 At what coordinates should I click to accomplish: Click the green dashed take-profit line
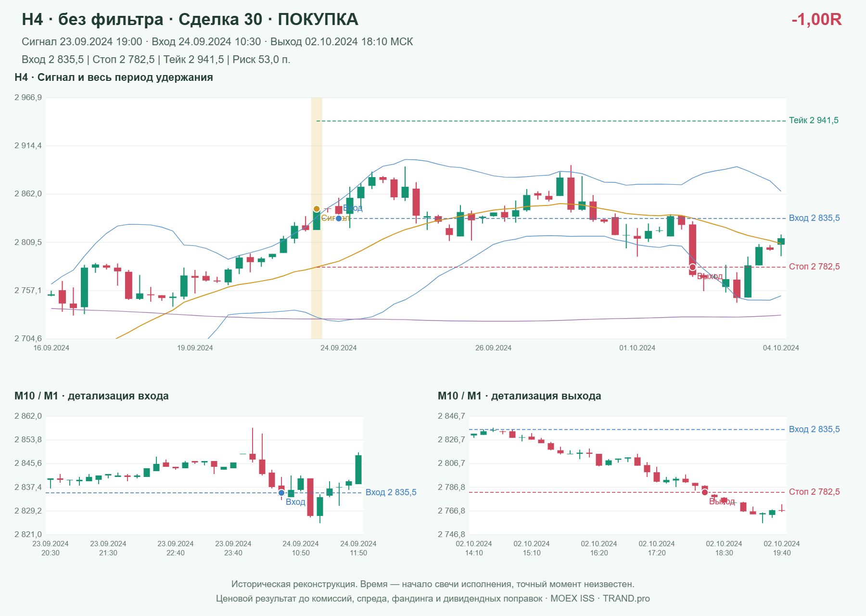point(551,121)
